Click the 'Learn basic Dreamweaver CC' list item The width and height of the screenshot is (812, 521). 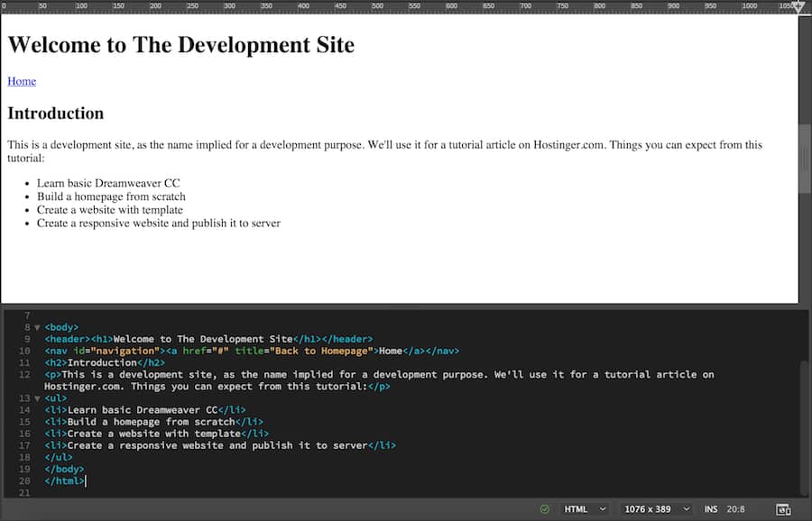pos(108,183)
